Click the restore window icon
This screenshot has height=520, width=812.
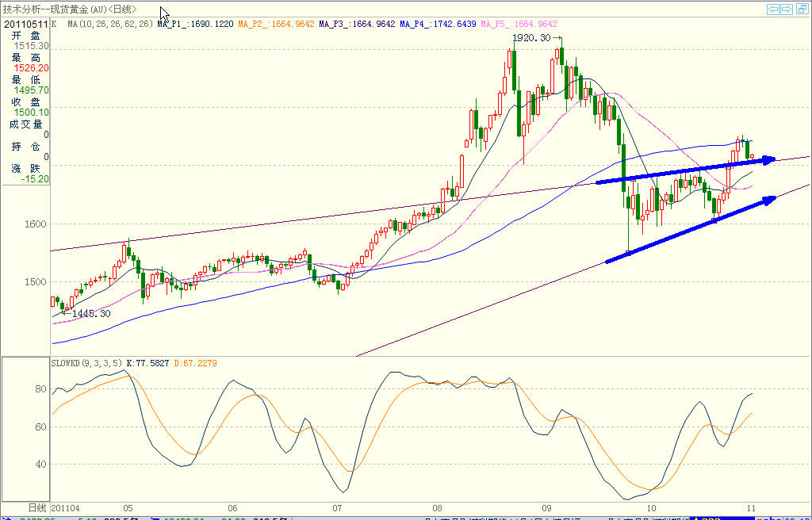click(x=801, y=10)
